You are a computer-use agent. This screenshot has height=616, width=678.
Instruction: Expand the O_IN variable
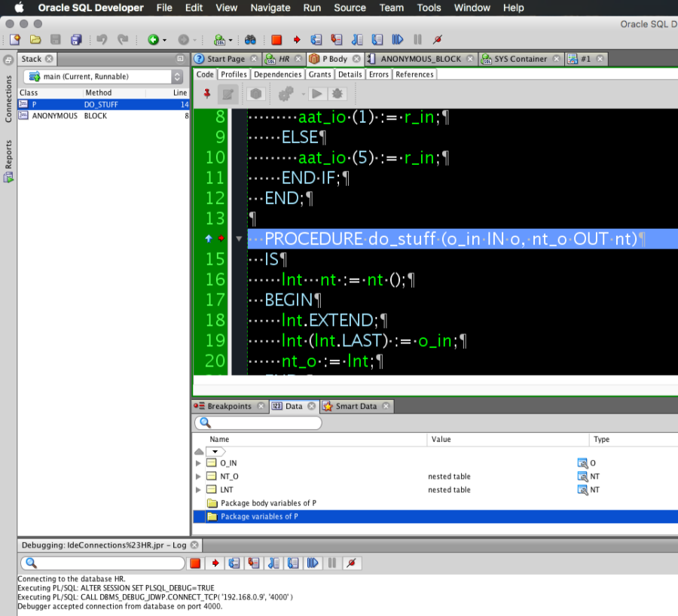198,462
